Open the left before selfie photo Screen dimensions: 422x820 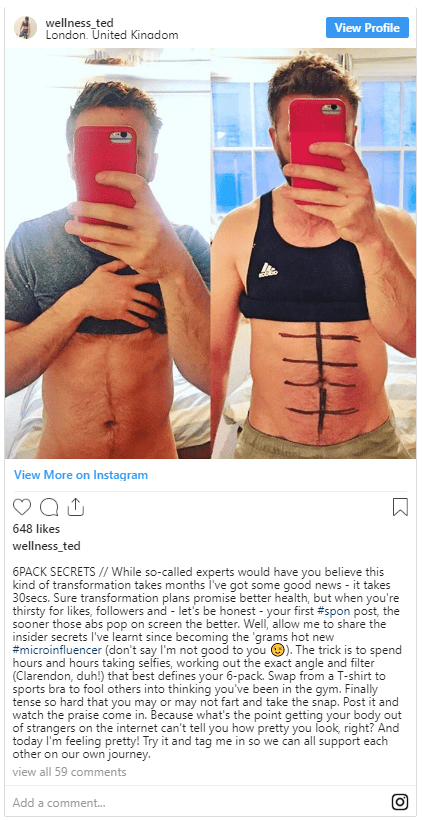click(x=108, y=254)
